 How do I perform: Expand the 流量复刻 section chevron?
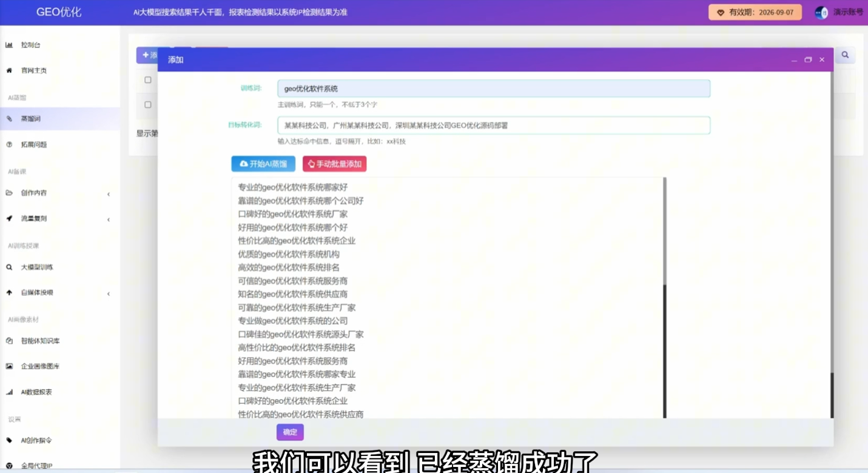[108, 218]
